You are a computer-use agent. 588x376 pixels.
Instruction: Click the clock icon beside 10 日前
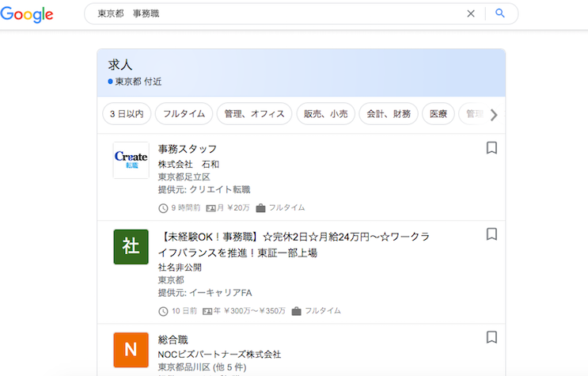(163, 311)
